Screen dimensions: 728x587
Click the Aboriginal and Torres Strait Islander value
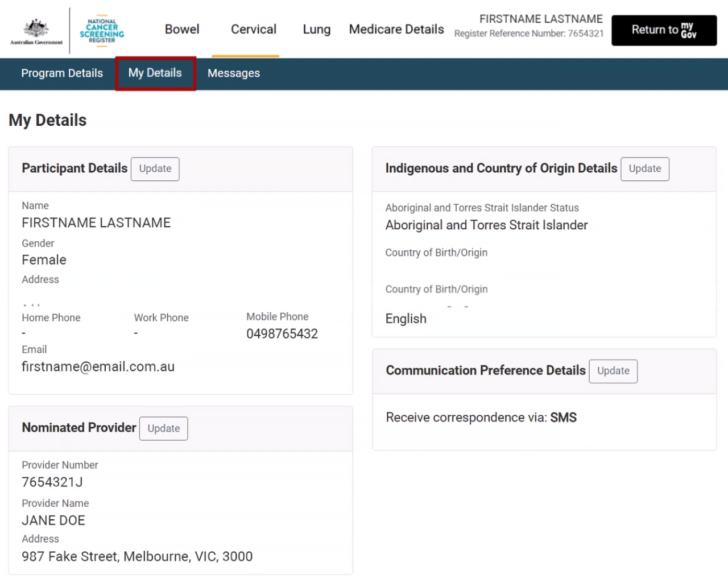point(486,225)
